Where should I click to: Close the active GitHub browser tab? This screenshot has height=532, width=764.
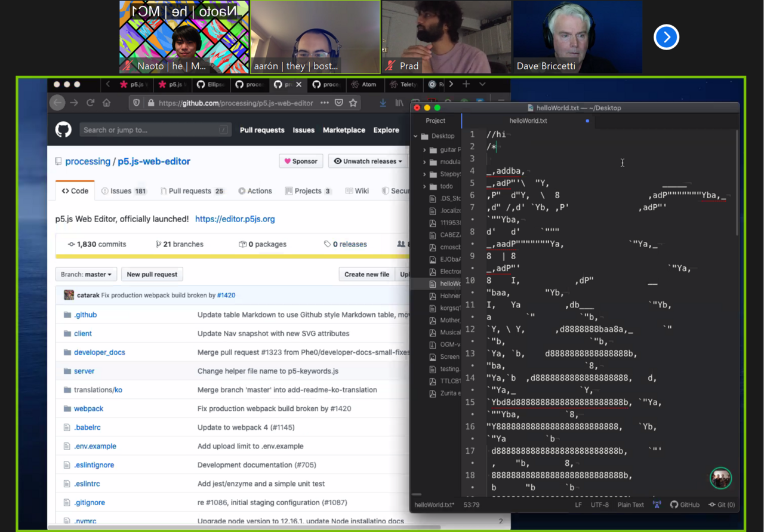pyautogui.click(x=299, y=84)
